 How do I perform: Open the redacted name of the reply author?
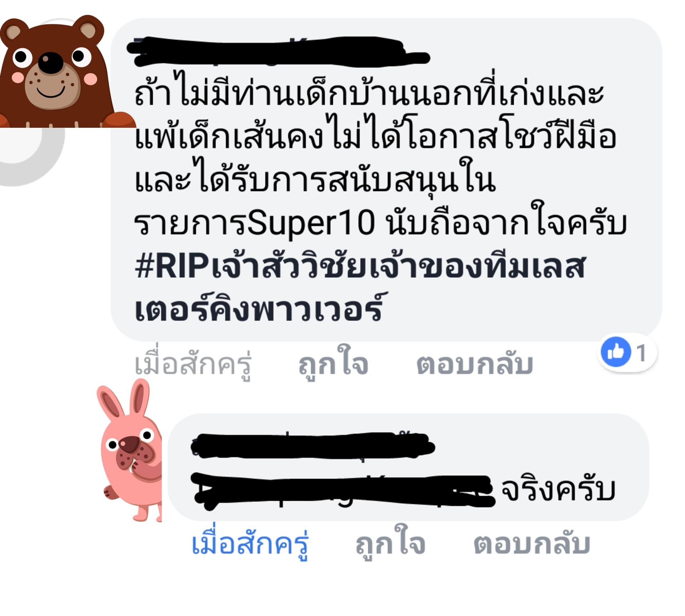[x=313, y=446]
